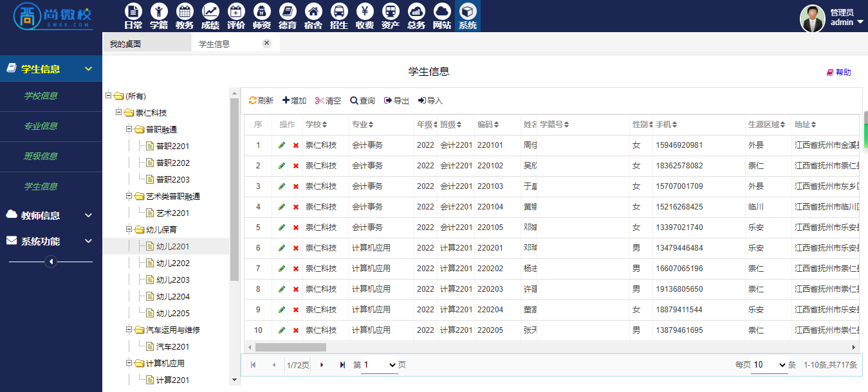Select the 艺术2201 class node

[x=172, y=213]
